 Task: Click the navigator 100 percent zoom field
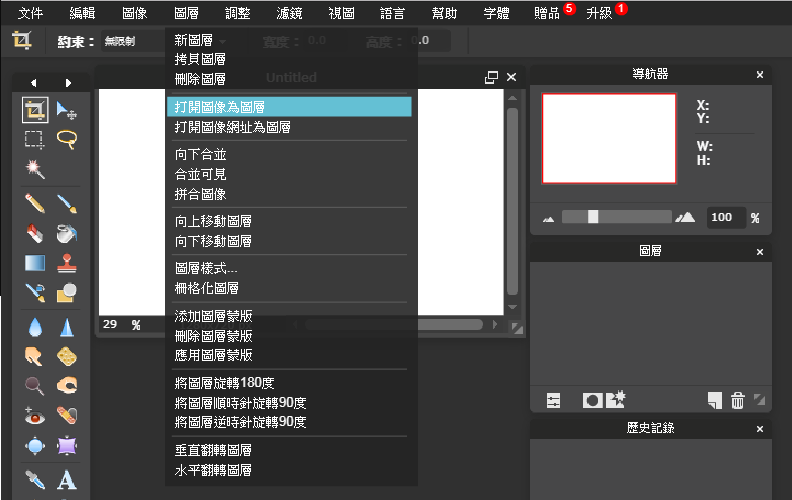[726, 218]
